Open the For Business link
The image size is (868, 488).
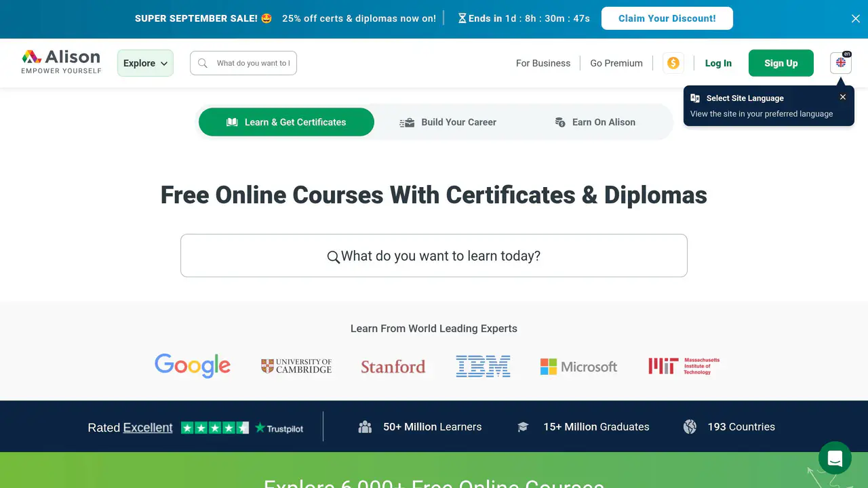543,63
